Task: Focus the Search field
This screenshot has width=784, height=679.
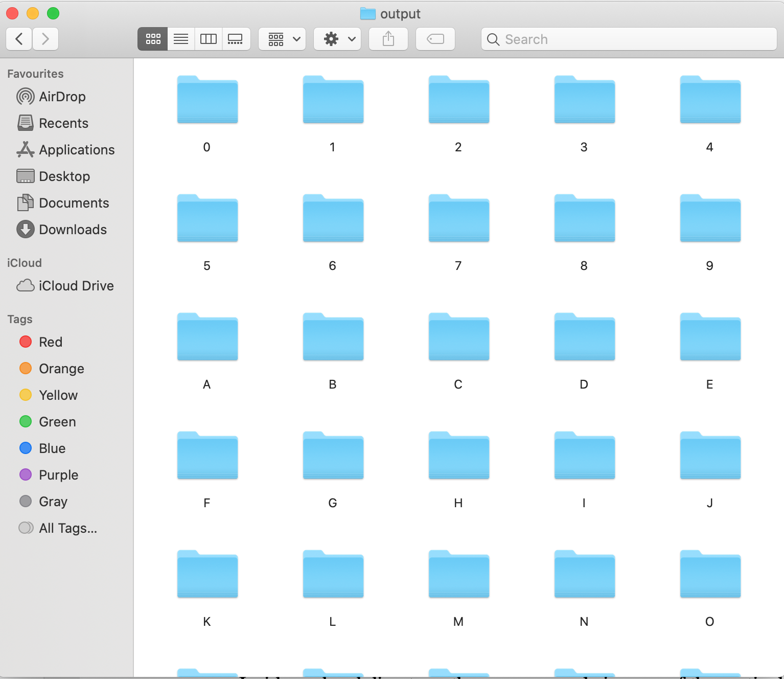Action: (x=629, y=39)
